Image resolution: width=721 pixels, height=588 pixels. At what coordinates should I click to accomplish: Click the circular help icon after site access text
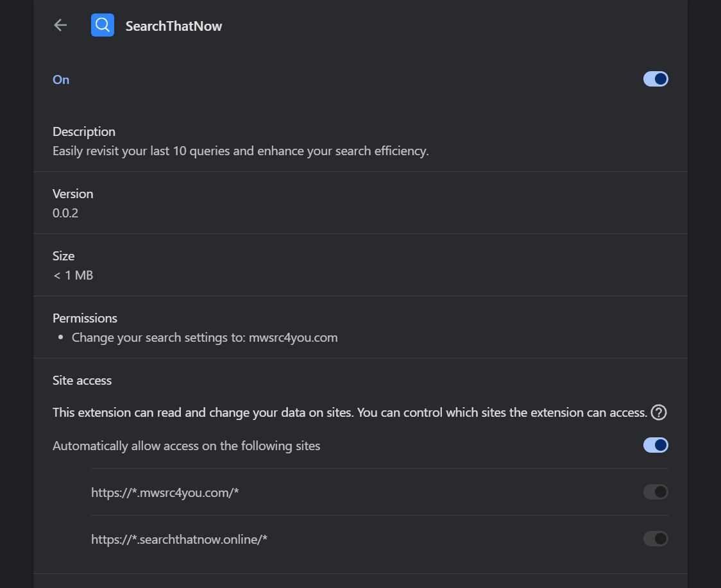(659, 413)
